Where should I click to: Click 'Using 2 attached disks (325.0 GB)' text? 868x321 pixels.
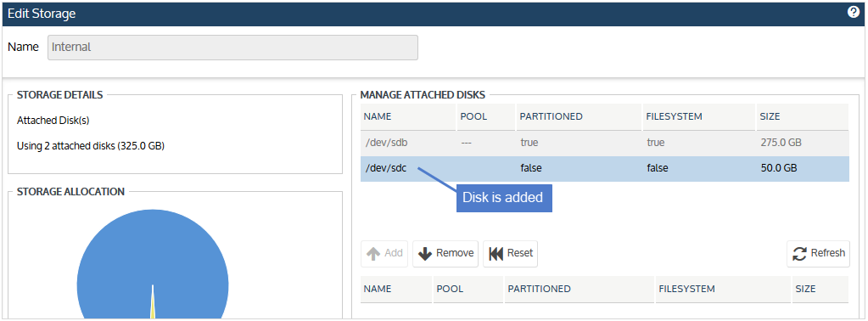[x=91, y=146]
